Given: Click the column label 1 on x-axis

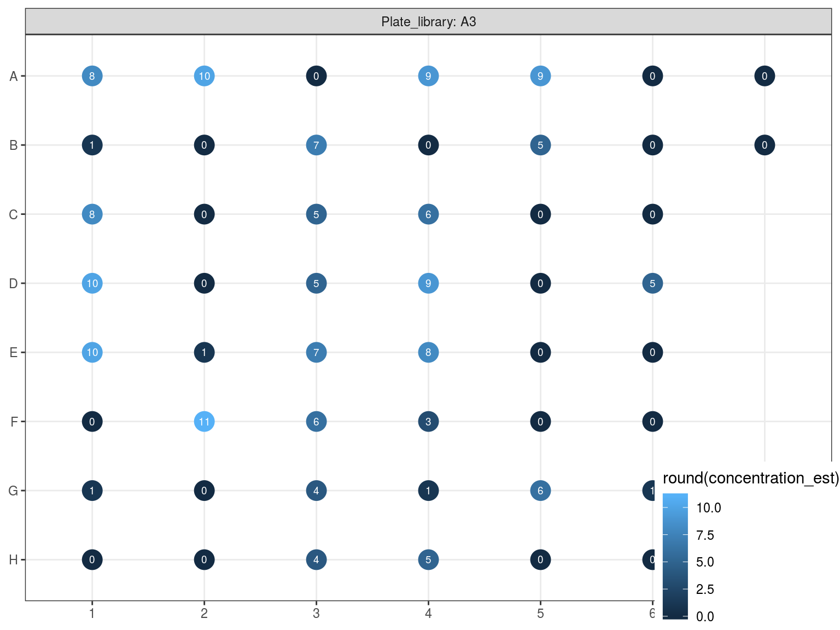Looking at the screenshot, I should 92,614.
